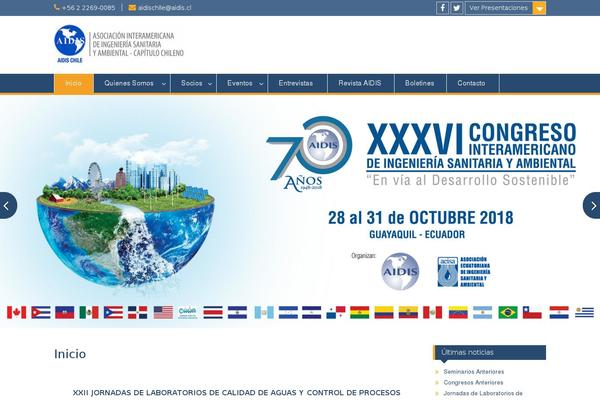Open the Contacto menu item
Screen dimensions: 600x400
471,83
